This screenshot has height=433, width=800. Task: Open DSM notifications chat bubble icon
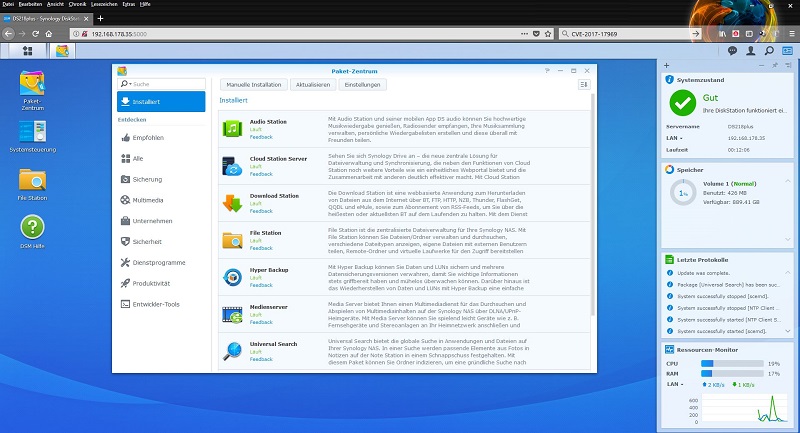pyautogui.click(x=732, y=50)
